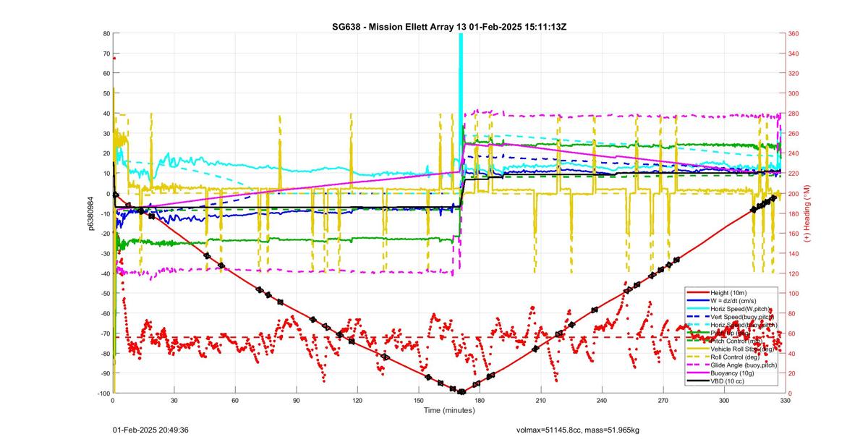The image size is (868, 442).
Task: Click the right axis label (+) Heading (°M)
Action: 807,213
